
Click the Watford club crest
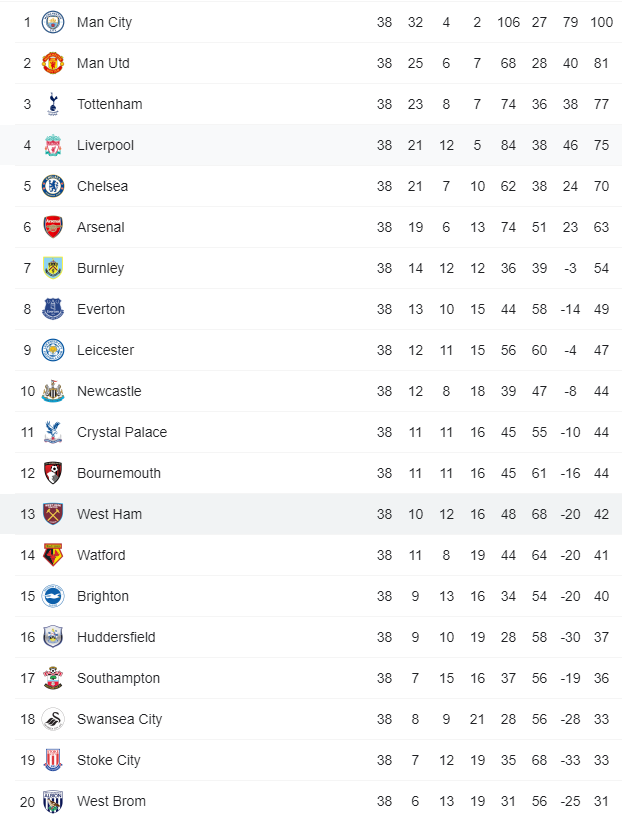pyautogui.click(x=53, y=555)
